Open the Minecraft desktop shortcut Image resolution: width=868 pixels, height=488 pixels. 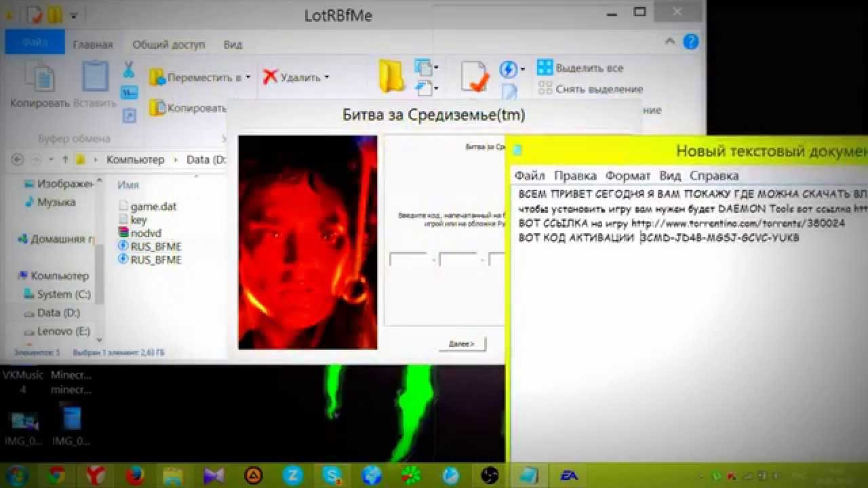[71, 382]
